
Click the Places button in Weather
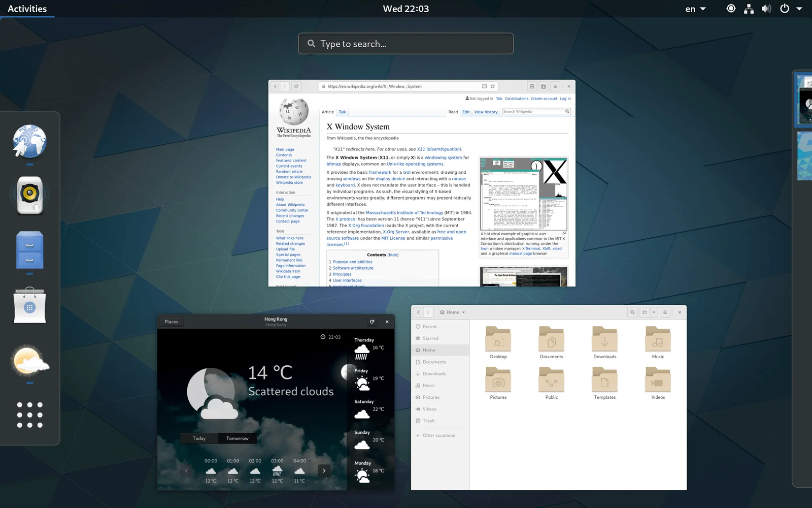[172, 322]
